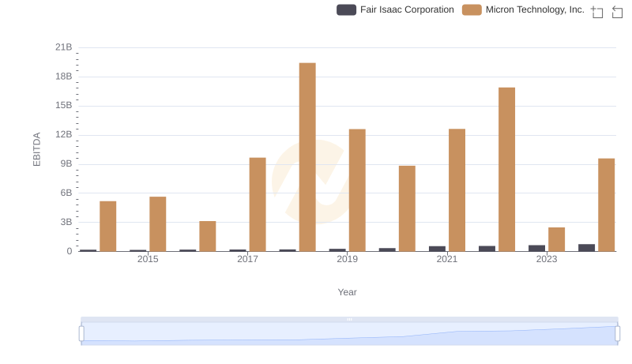Click the data zoom top drag bar
The width and height of the screenshot is (632, 364).
point(349,319)
